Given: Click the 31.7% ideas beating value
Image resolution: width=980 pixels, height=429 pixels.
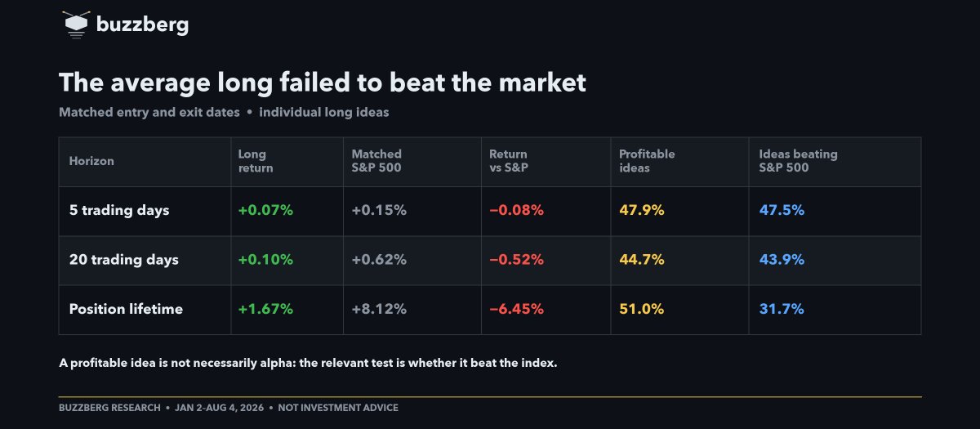Looking at the screenshot, I should [782, 309].
